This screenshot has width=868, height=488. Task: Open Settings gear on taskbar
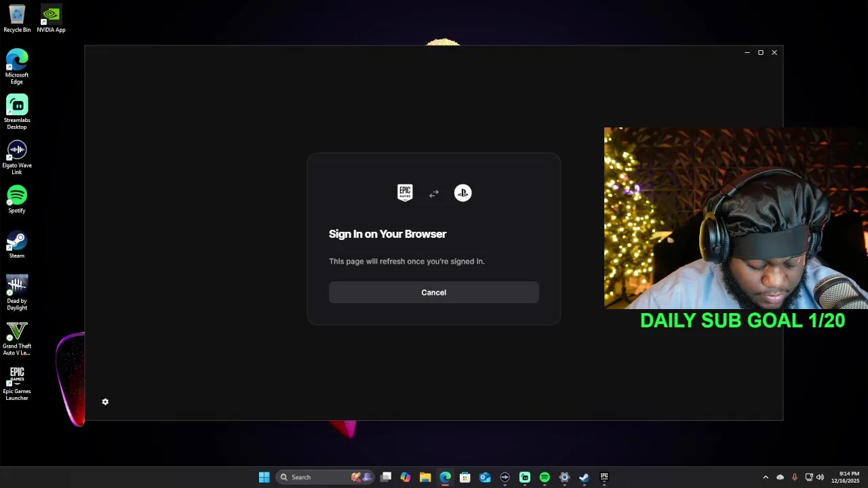point(564,477)
